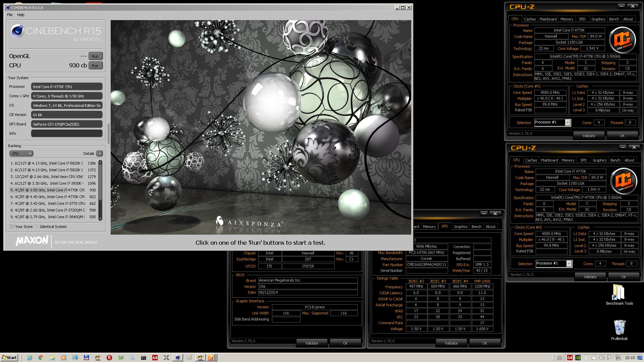Select ranking row 3 Xeon score 1279
Screen dimensions: 644x362
(53, 177)
